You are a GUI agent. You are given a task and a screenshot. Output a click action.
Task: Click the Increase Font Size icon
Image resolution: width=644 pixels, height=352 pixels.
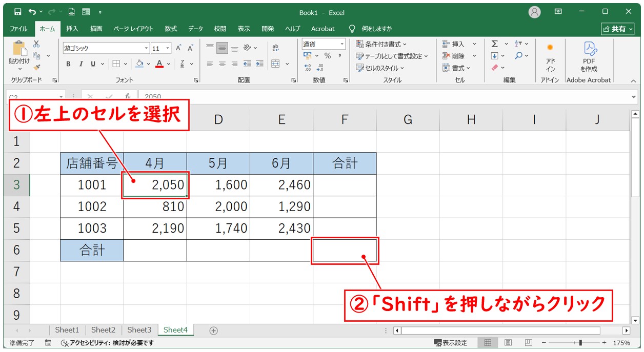[178, 48]
